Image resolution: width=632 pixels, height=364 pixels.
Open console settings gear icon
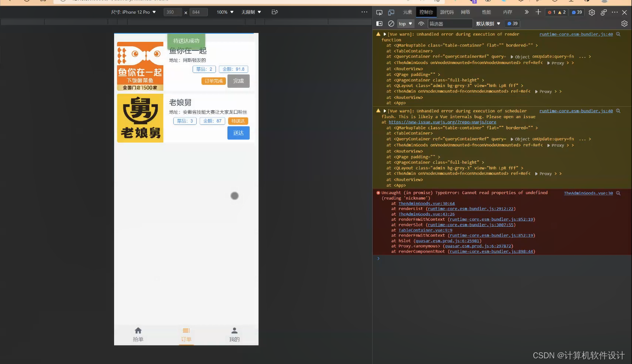(624, 23)
